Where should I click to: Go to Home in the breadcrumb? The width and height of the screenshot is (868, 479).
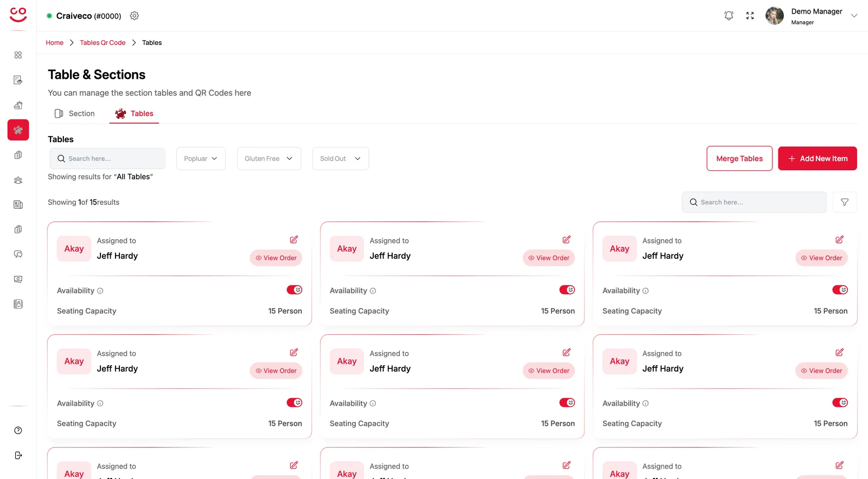55,43
